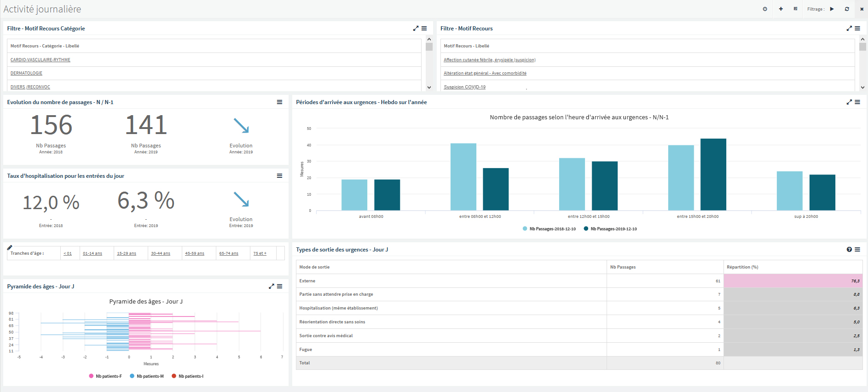
Task: Open hamburger menu of Filtre - Motif Recours
Action: click(857, 29)
